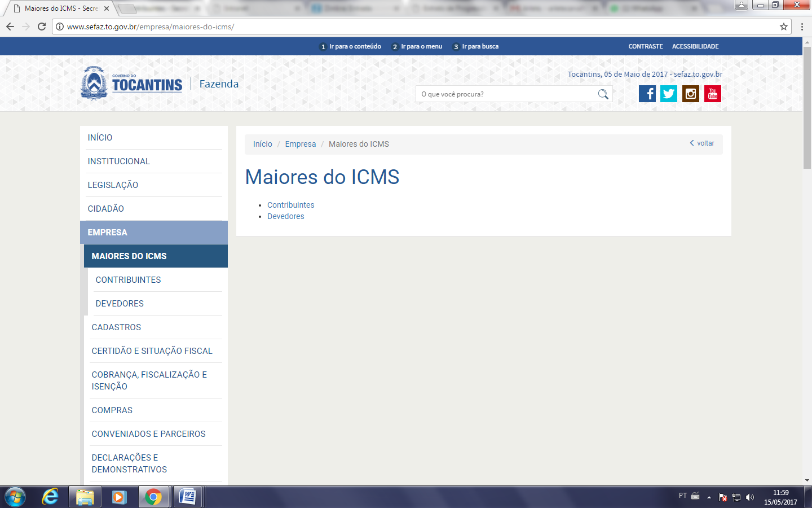This screenshot has width=812, height=508.
Task: Reload the page in browser
Action: 42,27
